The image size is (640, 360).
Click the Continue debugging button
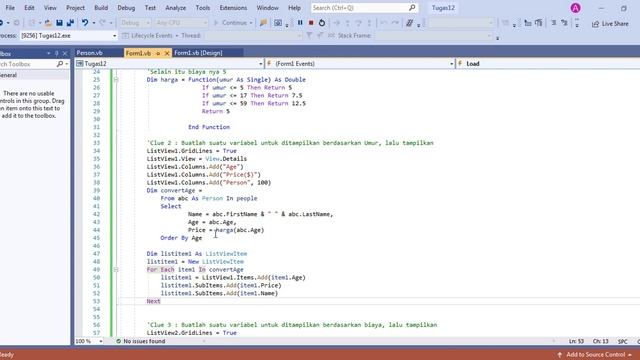tap(230, 23)
